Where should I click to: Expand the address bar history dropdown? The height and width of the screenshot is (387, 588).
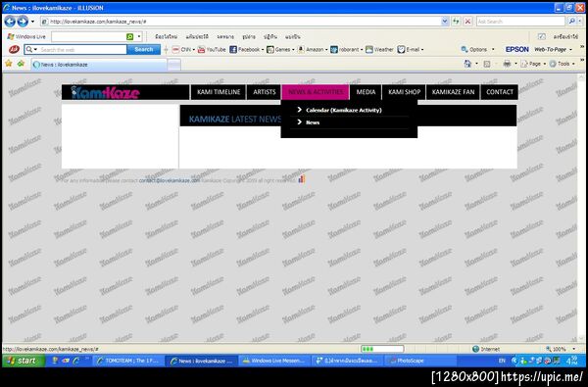click(445, 22)
